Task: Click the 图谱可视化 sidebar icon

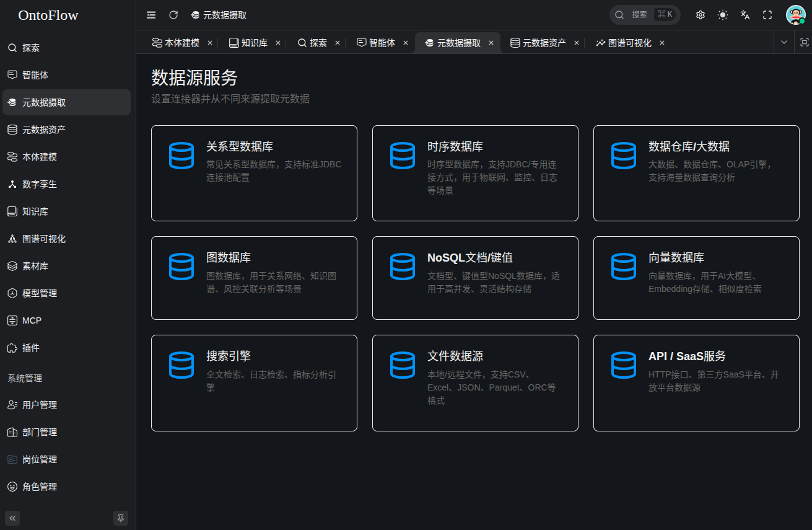Action: [x=12, y=239]
